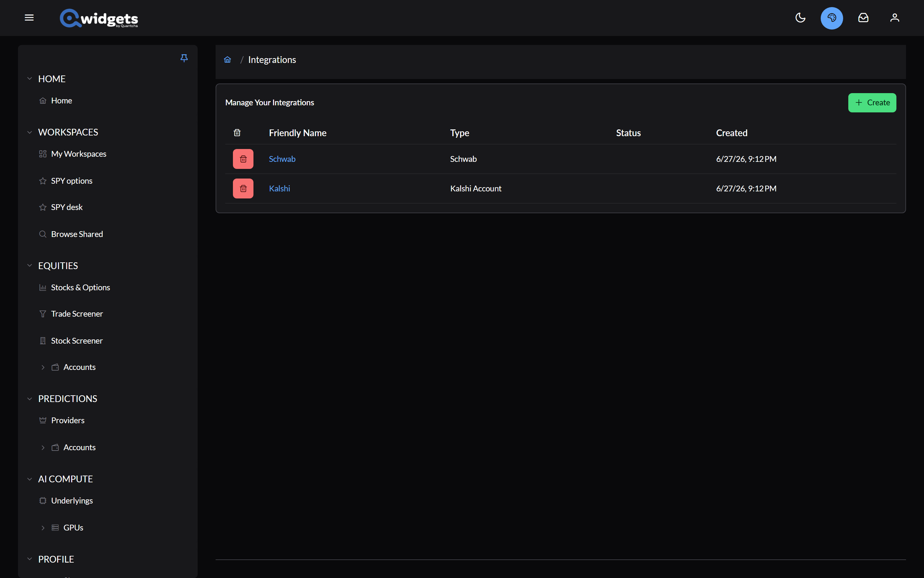The width and height of the screenshot is (924, 578).
Task: Open Stock Screener
Action: click(x=77, y=341)
